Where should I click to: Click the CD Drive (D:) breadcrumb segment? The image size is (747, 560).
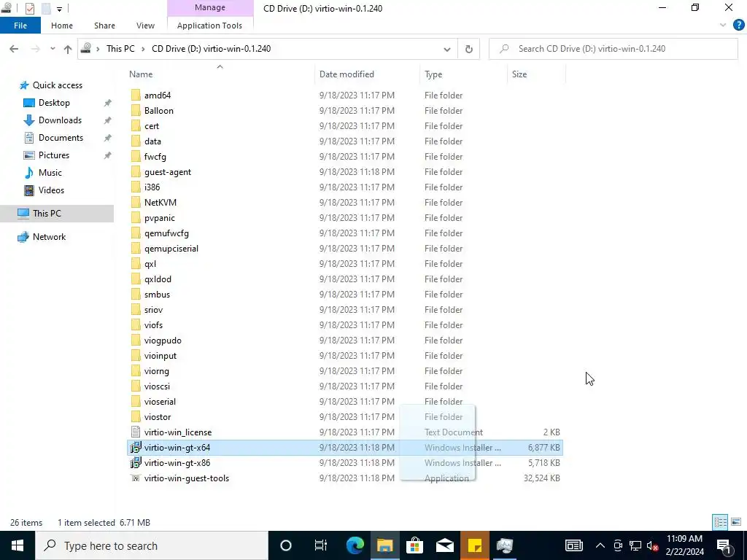(211, 49)
